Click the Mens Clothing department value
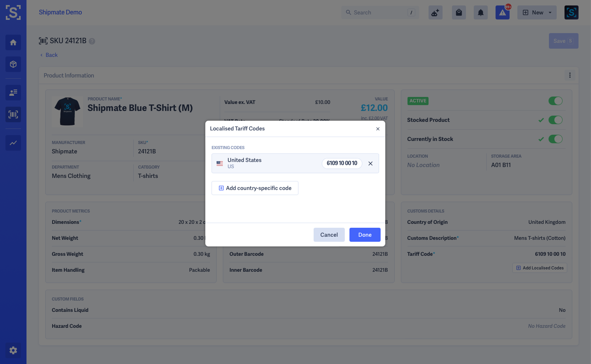 (x=71, y=176)
